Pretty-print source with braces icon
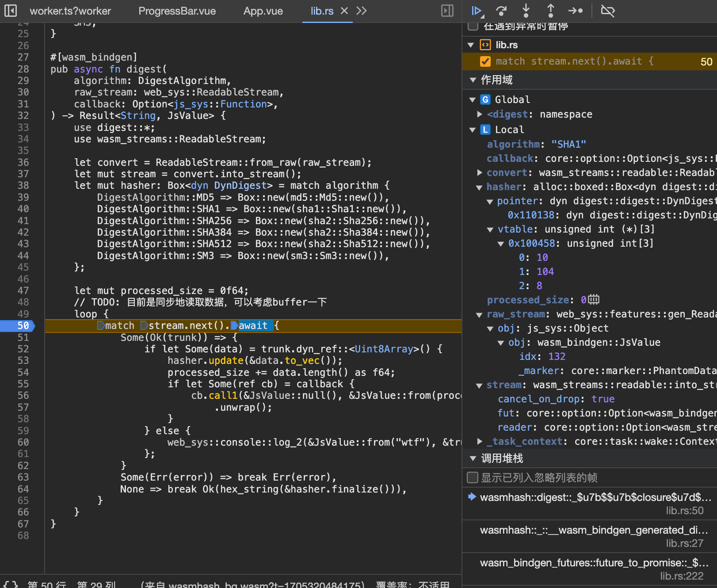 pos(11,584)
